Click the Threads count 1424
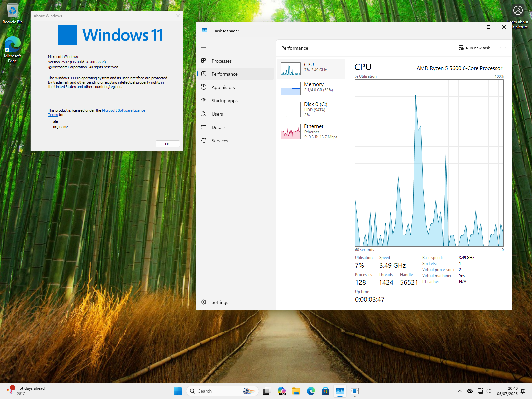This screenshot has width=532, height=399. [x=386, y=282]
